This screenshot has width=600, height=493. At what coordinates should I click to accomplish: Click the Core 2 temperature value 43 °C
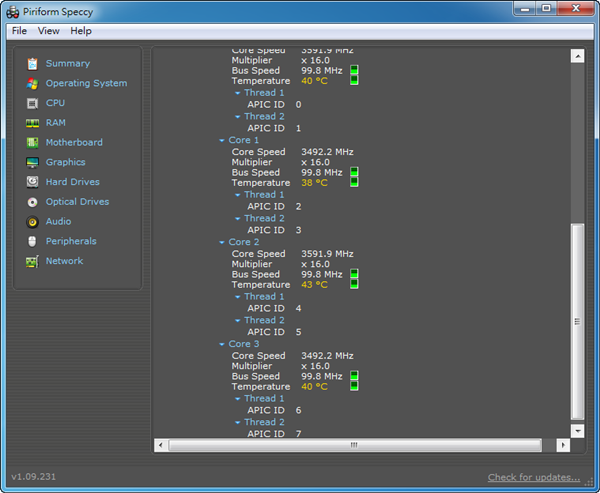315,284
